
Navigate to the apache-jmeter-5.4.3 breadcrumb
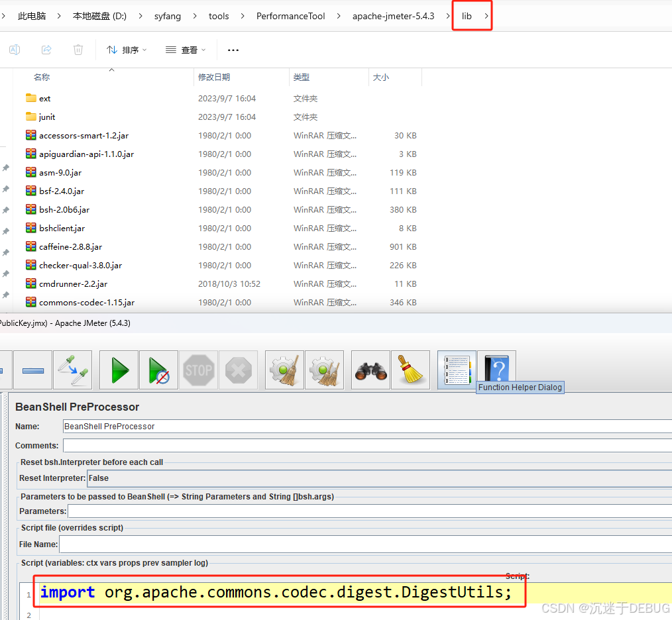point(393,16)
